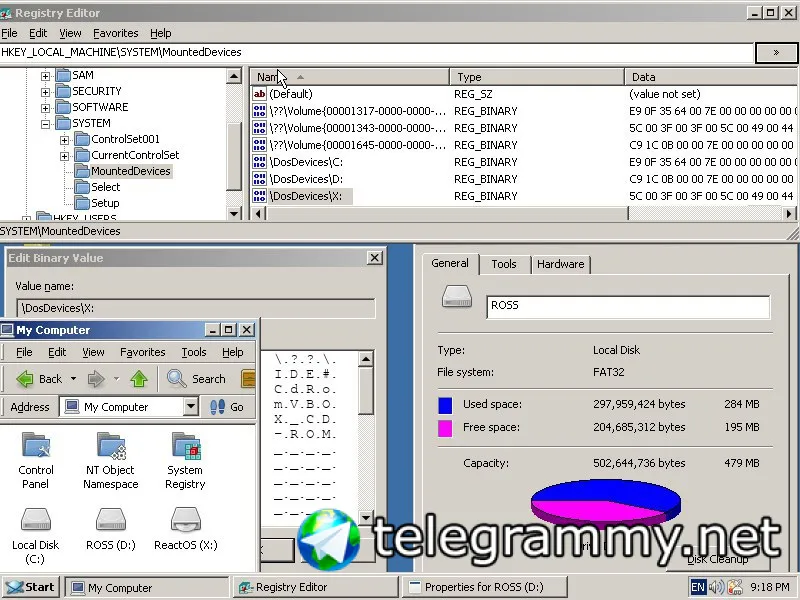Open the Tools menu in My Computer
Image resolution: width=800 pixels, height=600 pixels.
click(194, 352)
